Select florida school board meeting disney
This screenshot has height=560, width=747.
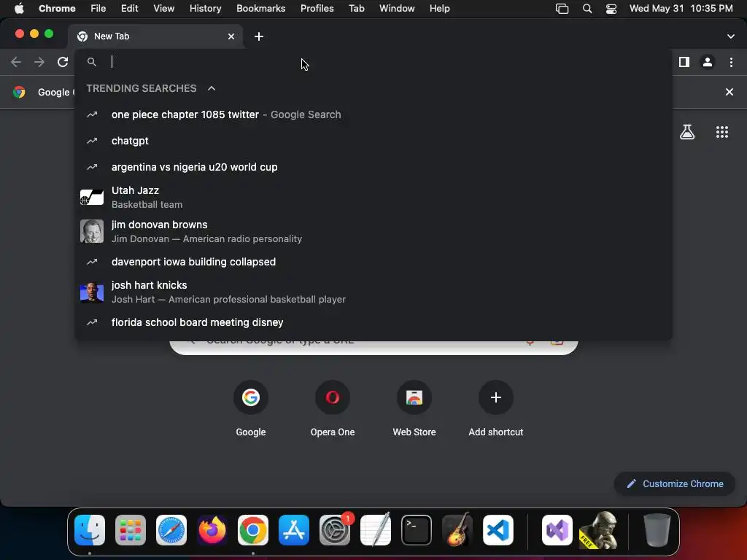(x=373, y=322)
